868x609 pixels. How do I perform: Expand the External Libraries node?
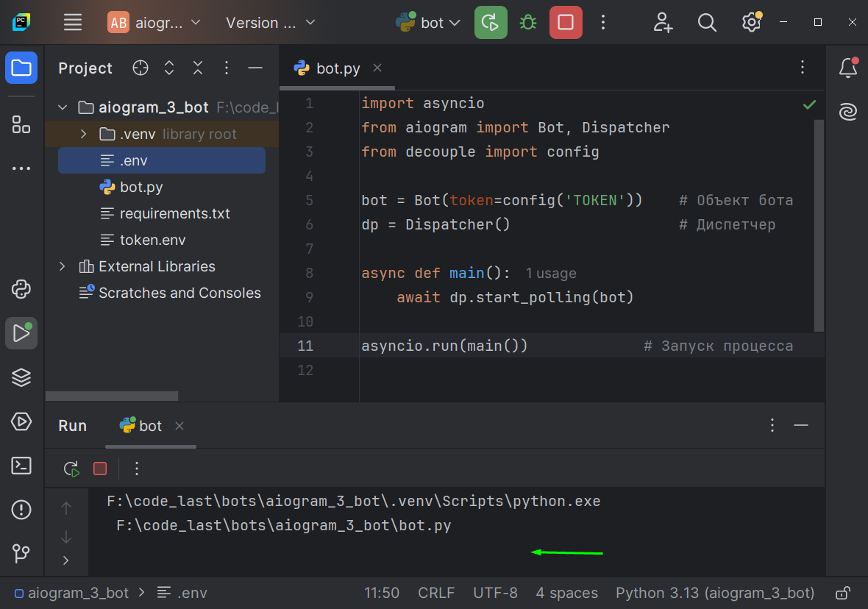coord(63,266)
